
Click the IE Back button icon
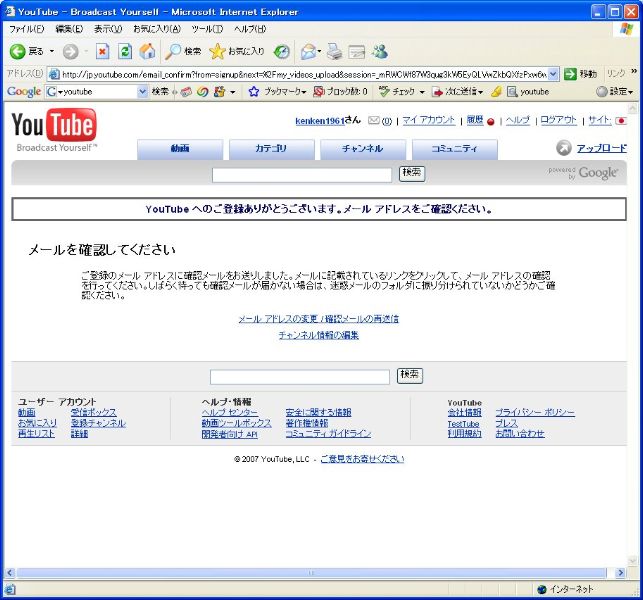(17, 51)
